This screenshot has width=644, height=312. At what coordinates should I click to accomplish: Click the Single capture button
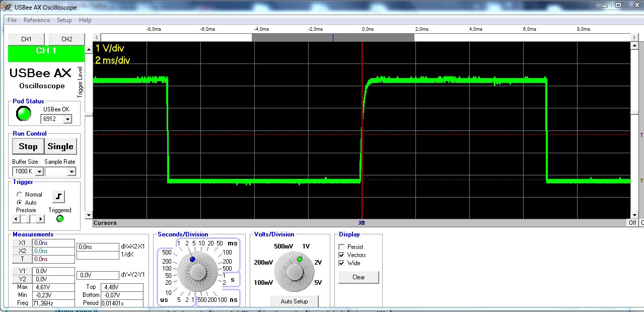tap(60, 147)
